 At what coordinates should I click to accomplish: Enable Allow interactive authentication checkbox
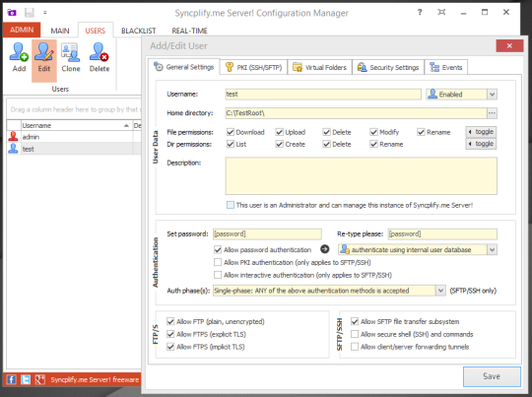click(x=218, y=275)
